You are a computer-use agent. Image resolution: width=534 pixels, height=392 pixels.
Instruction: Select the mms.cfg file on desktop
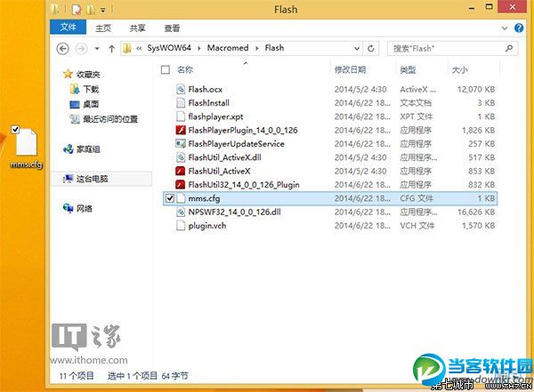click(26, 148)
